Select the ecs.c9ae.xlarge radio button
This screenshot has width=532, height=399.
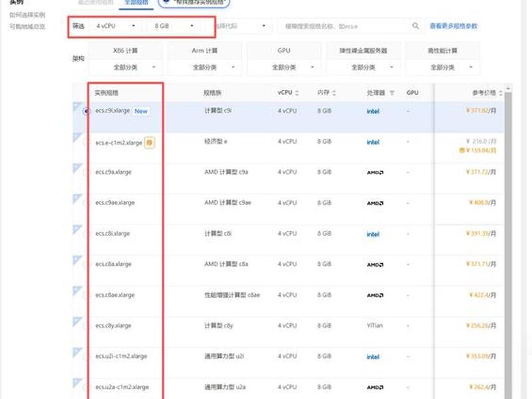(x=86, y=203)
